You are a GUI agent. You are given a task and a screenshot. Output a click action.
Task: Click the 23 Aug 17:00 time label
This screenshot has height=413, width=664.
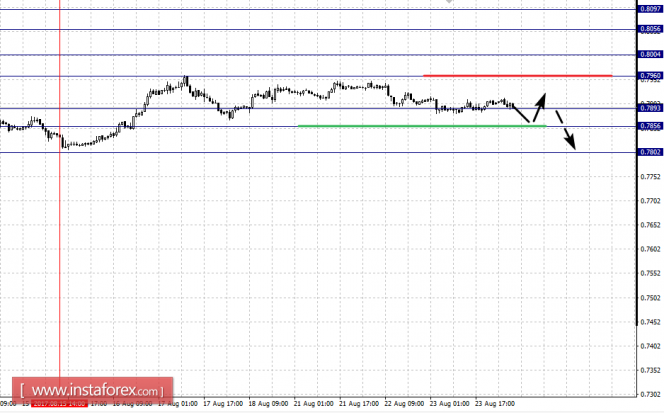(494, 404)
